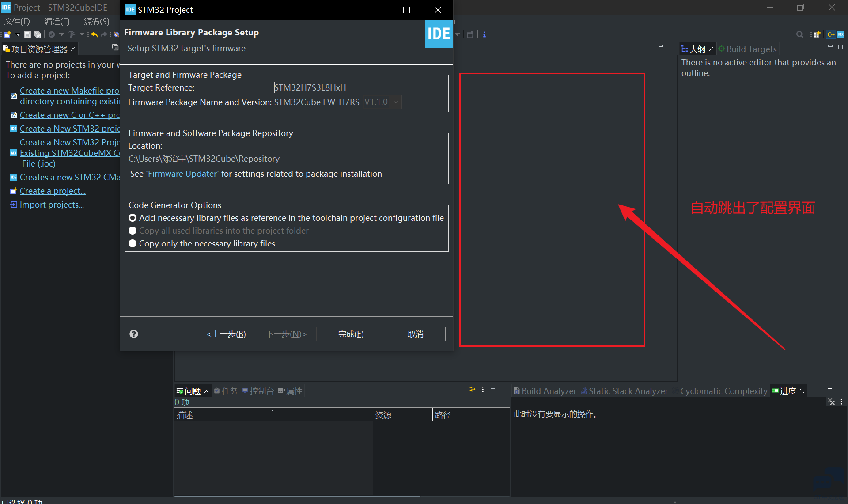Click the wrench build tools icon
This screenshot has height=504, width=848.
(x=72, y=34)
